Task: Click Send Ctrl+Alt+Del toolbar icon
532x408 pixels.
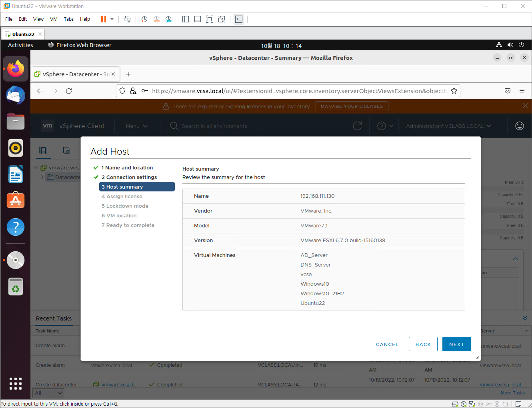Action: click(127, 19)
